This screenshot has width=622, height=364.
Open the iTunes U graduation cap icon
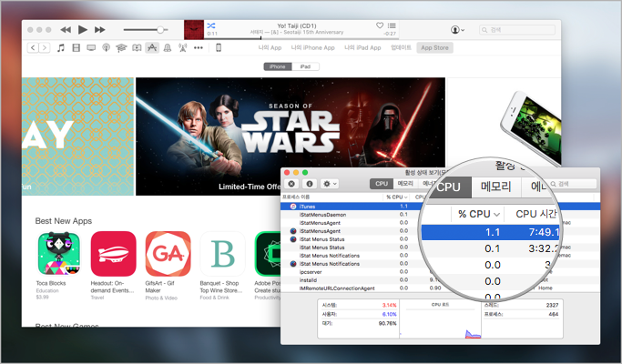pyautogui.click(x=121, y=48)
